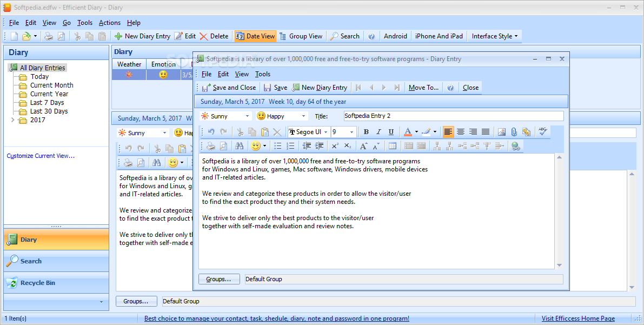Go to next entry arrow in Diary Entry
Screen dimensions: 644x325
pyautogui.click(x=384, y=88)
